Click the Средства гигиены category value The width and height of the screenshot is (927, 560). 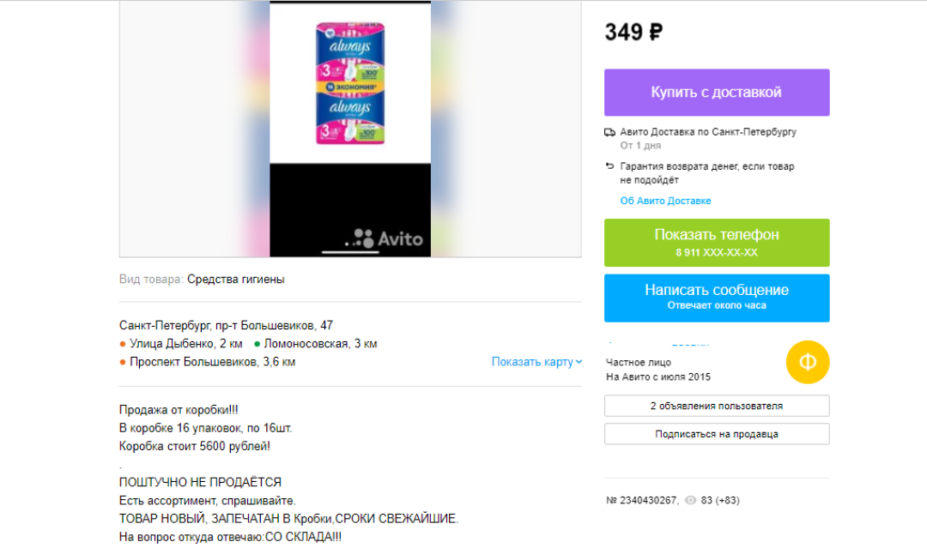click(236, 280)
